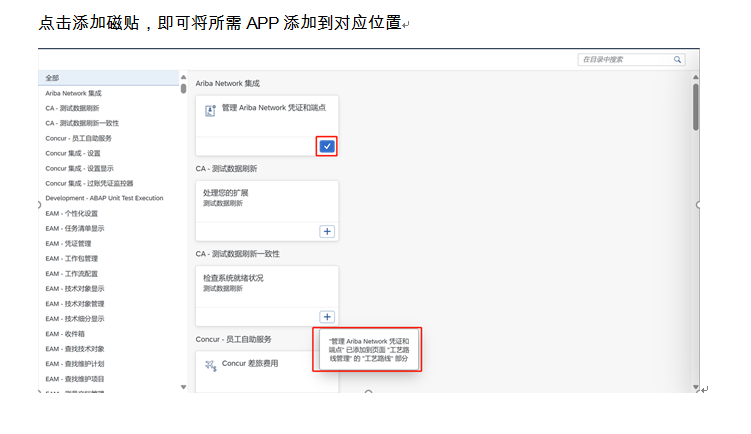Click the added-to-page confirmation message popup

click(x=368, y=349)
